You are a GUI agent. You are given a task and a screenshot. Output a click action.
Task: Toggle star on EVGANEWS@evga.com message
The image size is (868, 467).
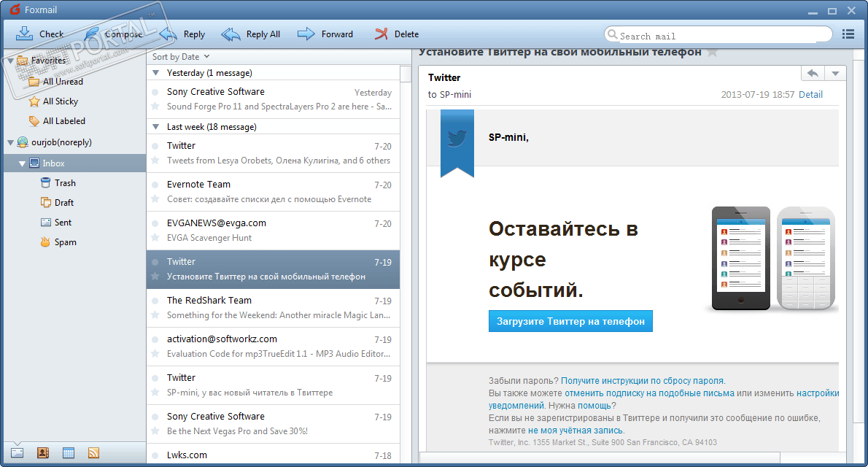click(x=155, y=238)
